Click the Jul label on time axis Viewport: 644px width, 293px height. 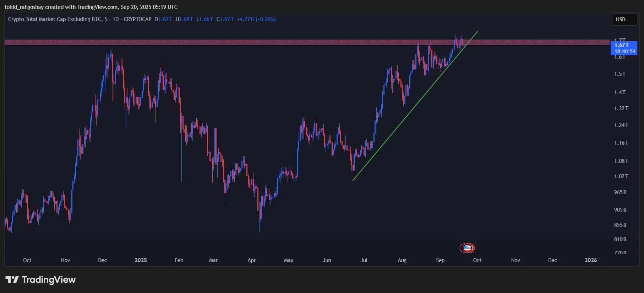click(364, 260)
